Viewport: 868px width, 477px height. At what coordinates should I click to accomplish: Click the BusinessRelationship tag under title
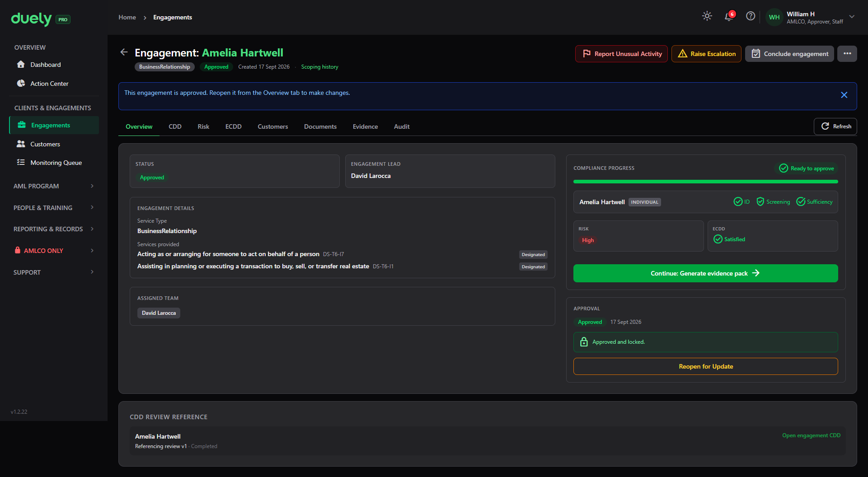tap(165, 67)
